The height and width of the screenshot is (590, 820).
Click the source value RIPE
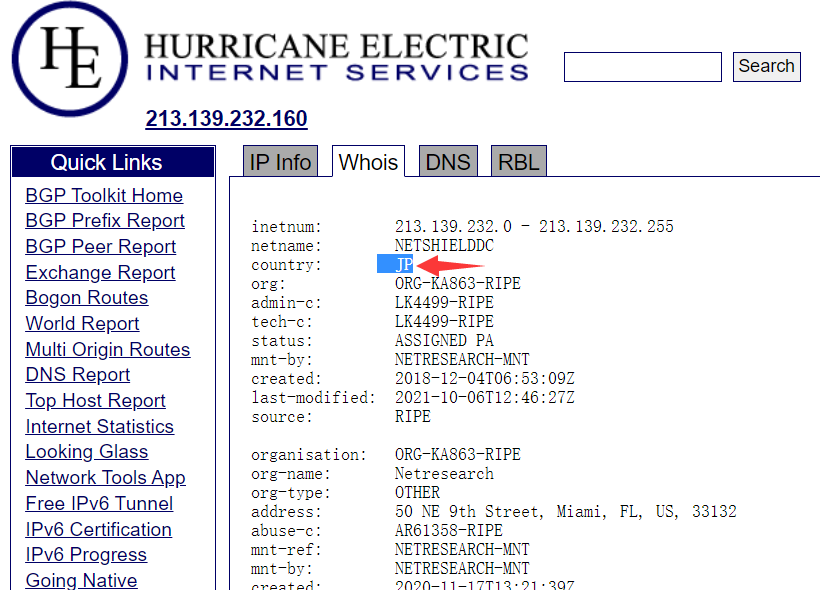click(x=413, y=416)
